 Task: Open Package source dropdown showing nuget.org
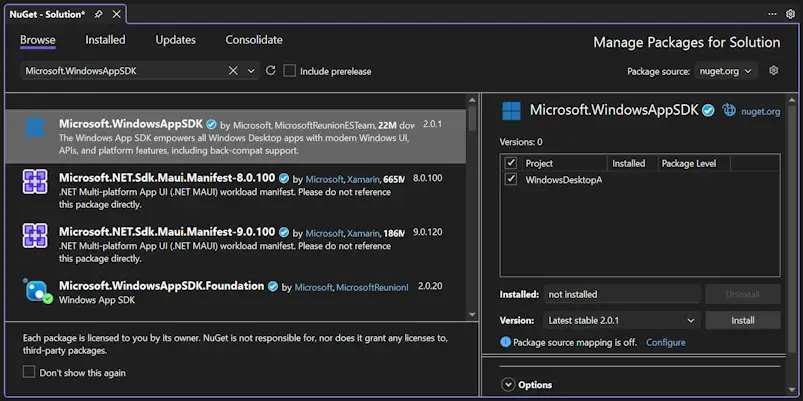(726, 71)
